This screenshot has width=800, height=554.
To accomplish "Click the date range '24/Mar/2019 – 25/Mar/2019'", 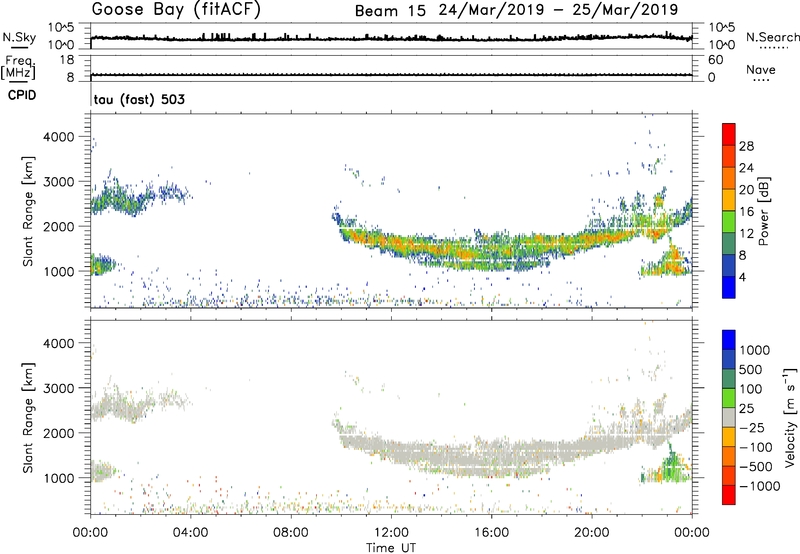I will click(558, 10).
